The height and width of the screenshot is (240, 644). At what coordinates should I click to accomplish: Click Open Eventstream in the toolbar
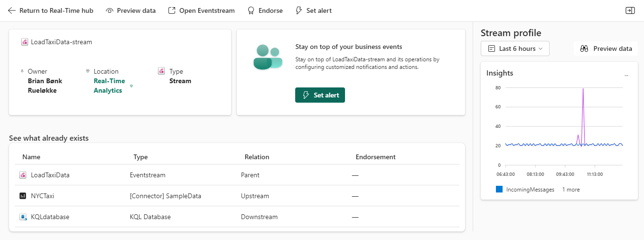click(x=201, y=10)
